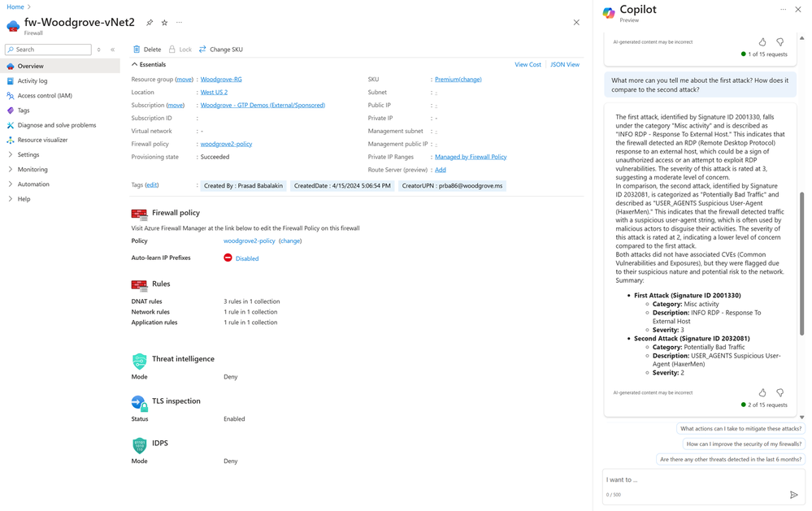Open woodgrove2-policy under Firewall policy section
The width and height of the screenshot is (812, 511).
coord(249,240)
